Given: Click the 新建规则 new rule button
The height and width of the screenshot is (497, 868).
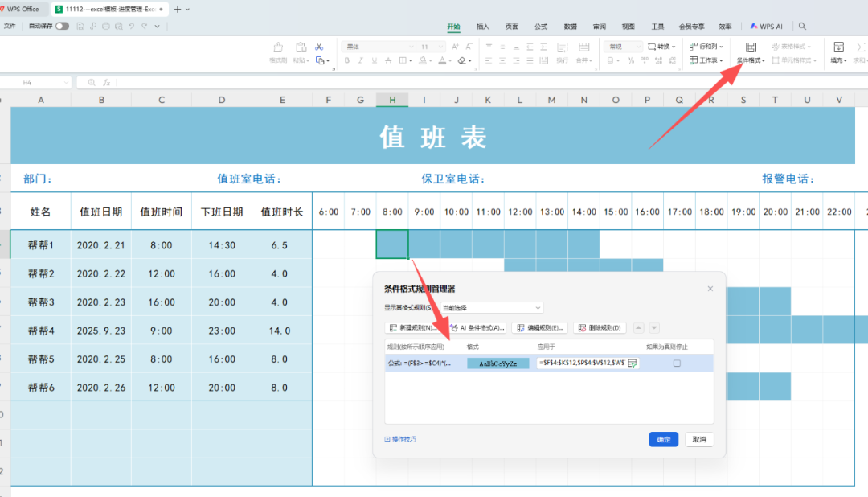Looking at the screenshot, I should [412, 328].
